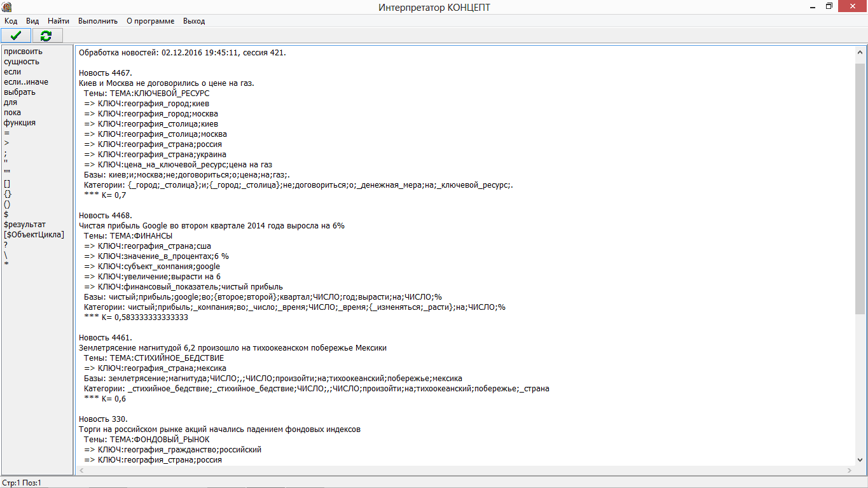The height and width of the screenshot is (488, 868).
Task: Click 'КЛЮЧ:география_страна;украина' line
Action: coord(155,154)
